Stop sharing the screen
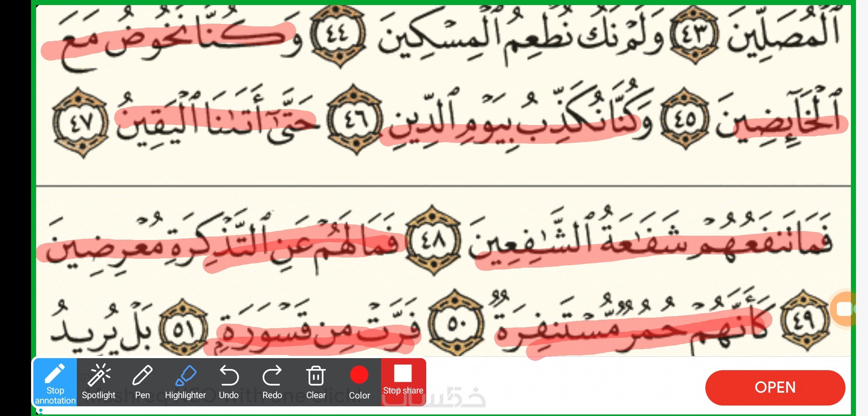The width and height of the screenshot is (868, 416). (x=403, y=383)
